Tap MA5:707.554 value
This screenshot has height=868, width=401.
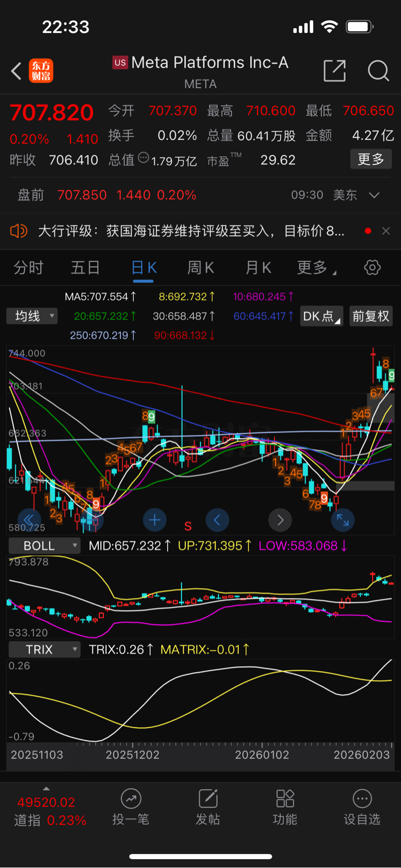tap(101, 297)
